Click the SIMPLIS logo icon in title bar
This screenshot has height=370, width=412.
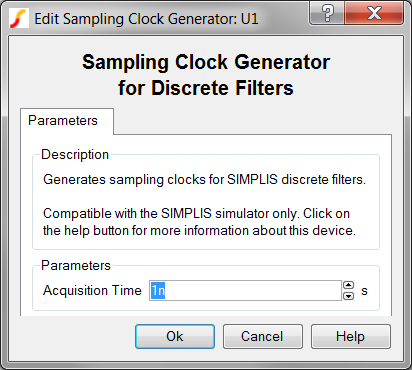tap(19, 19)
